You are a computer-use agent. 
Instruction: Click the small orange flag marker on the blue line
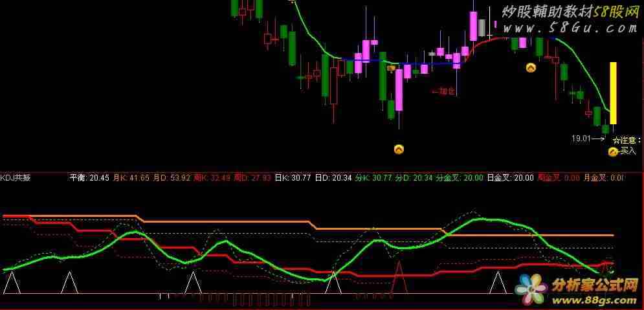[391, 67]
